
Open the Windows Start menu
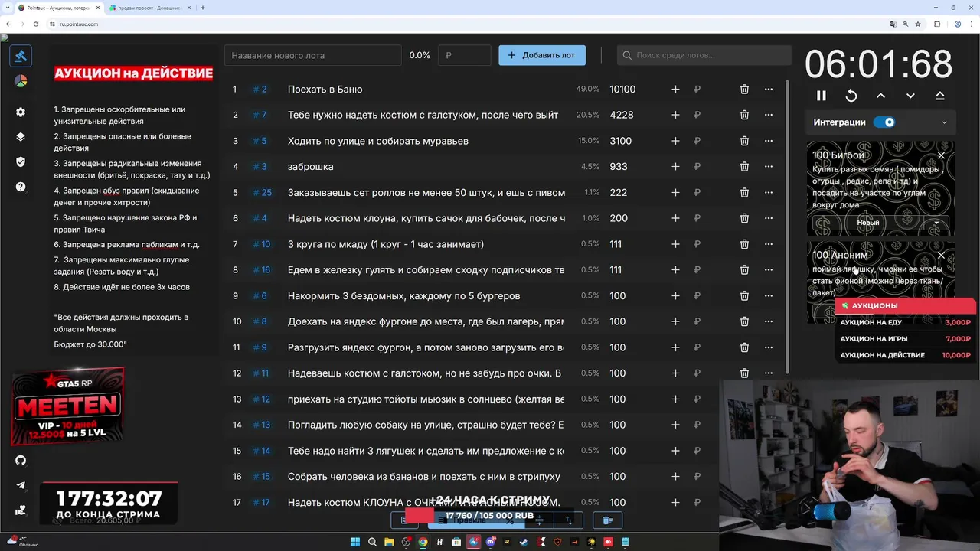(x=355, y=543)
